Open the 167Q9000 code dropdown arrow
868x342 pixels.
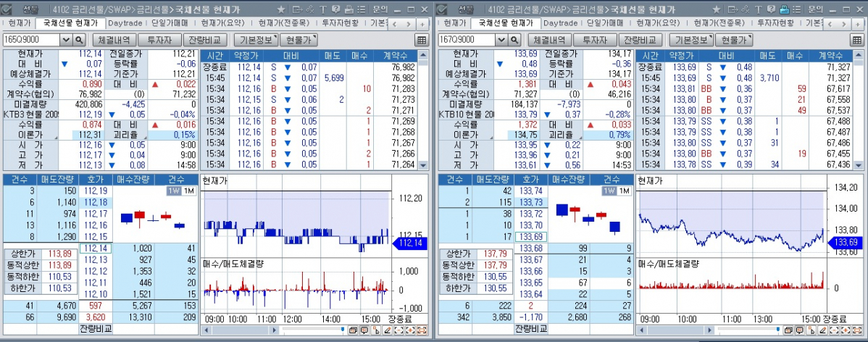click(501, 40)
